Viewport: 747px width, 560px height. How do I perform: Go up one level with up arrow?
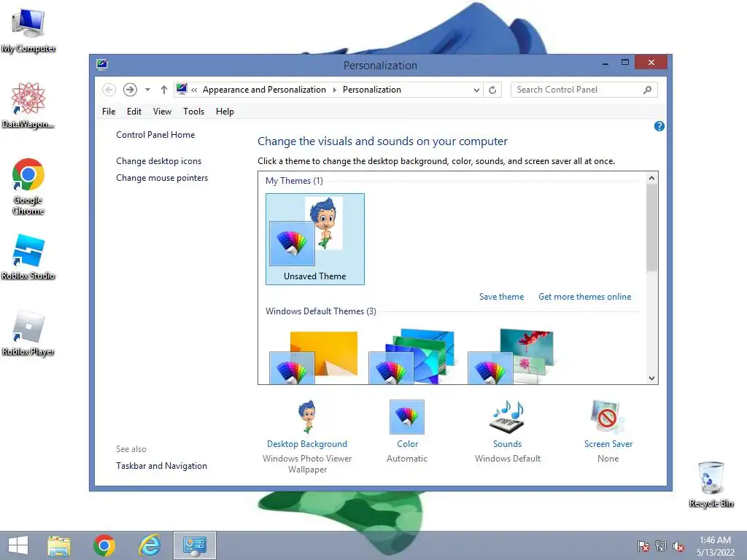click(164, 90)
